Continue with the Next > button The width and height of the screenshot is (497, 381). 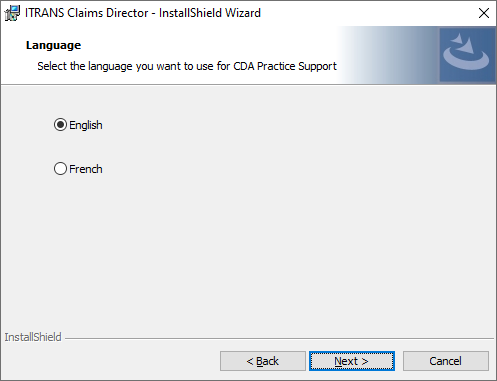point(352,361)
